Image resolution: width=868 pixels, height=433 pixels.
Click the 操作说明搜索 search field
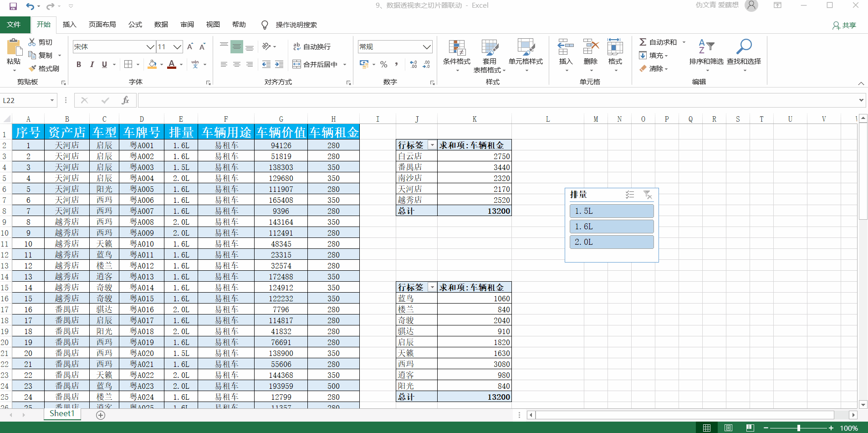point(296,25)
